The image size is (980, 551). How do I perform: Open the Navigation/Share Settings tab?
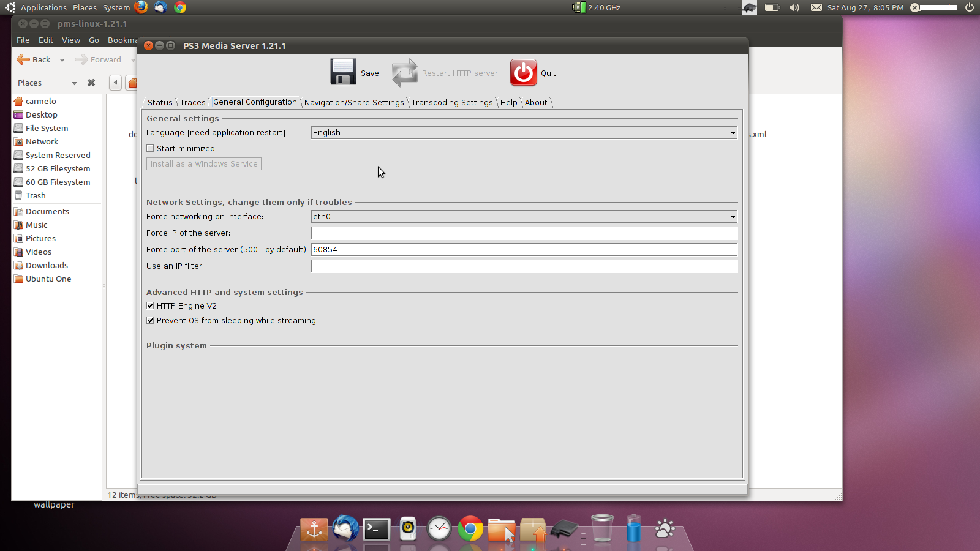(x=354, y=102)
